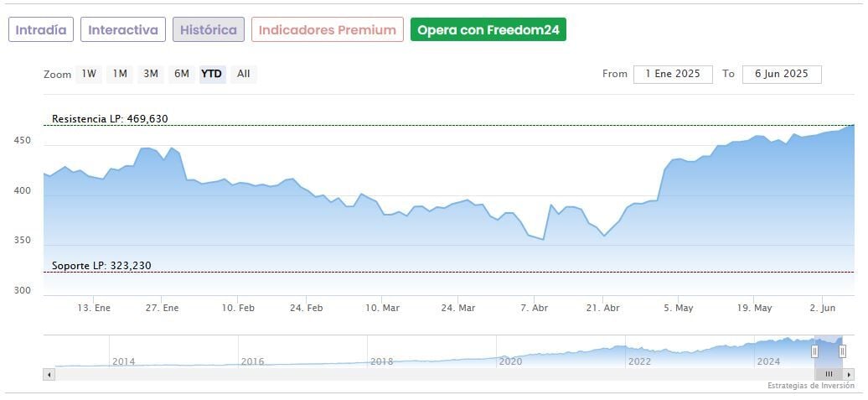The height and width of the screenshot is (400, 868).
Task: Click the navigator scrollbar right arrow
Action: 850,374
